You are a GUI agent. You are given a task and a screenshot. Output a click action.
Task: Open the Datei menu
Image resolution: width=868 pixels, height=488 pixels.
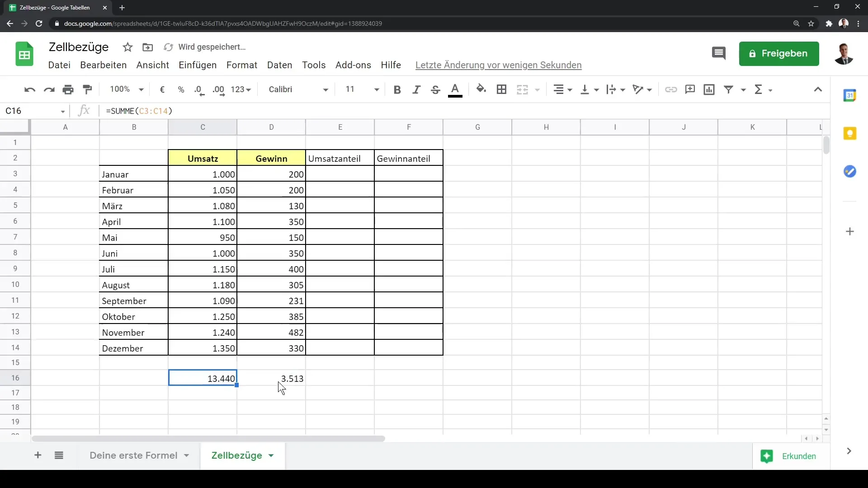point(59,65)
